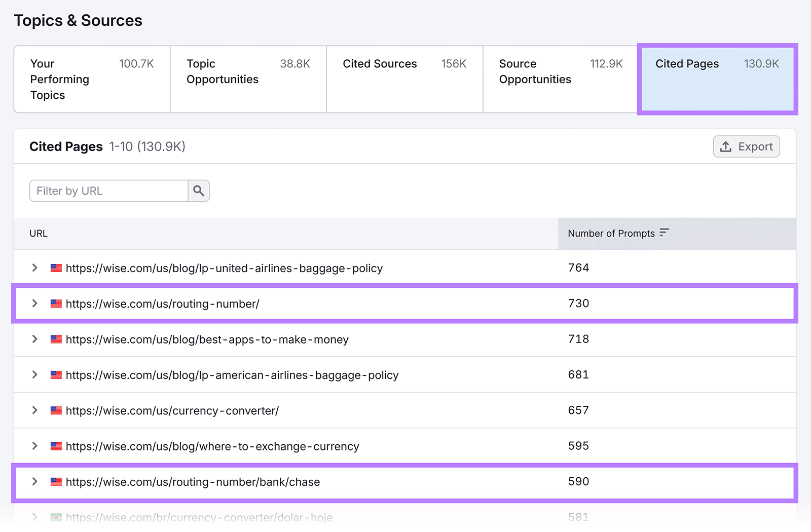Image resolution: width=811 pixels, height=532 pixels.
Task: Click the Topics & Sources heading
Action: point(78,20)
